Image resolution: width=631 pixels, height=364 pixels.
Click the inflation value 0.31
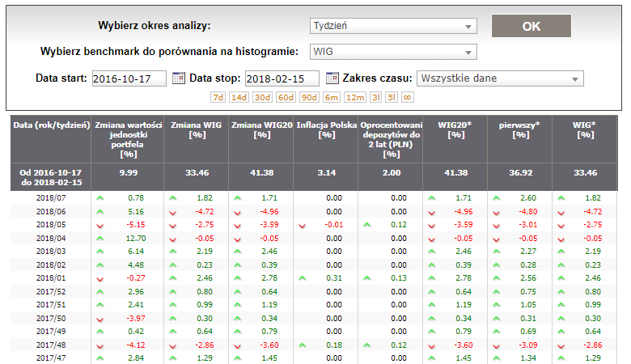pos(334,278)
